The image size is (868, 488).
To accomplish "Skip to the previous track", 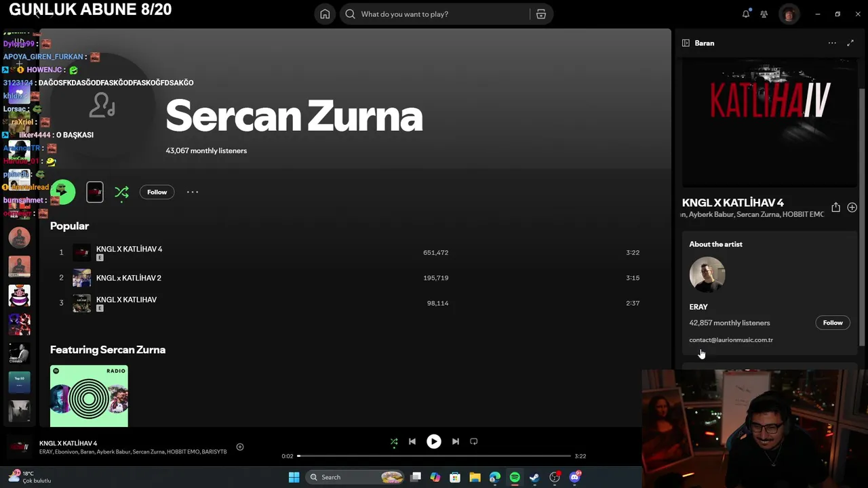I will 412,441.
